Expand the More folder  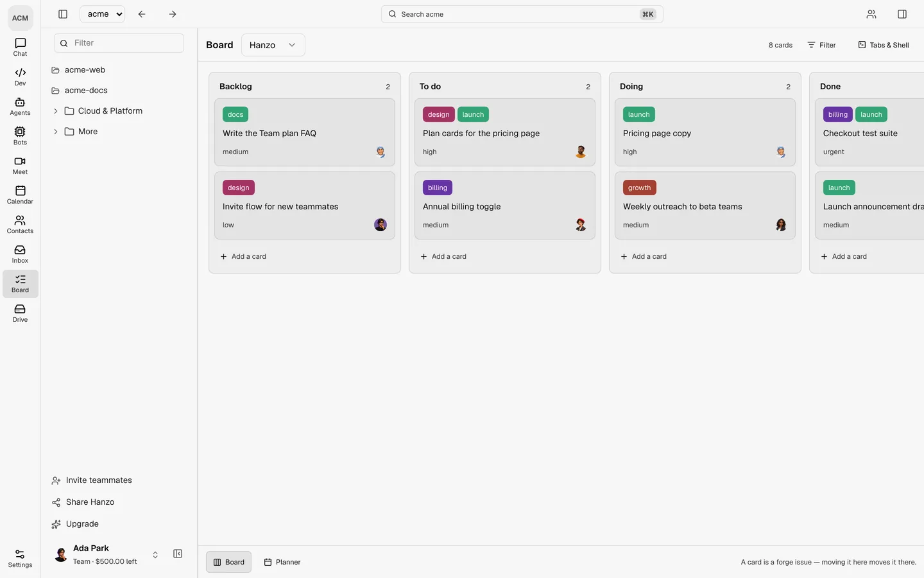point(56,132)
